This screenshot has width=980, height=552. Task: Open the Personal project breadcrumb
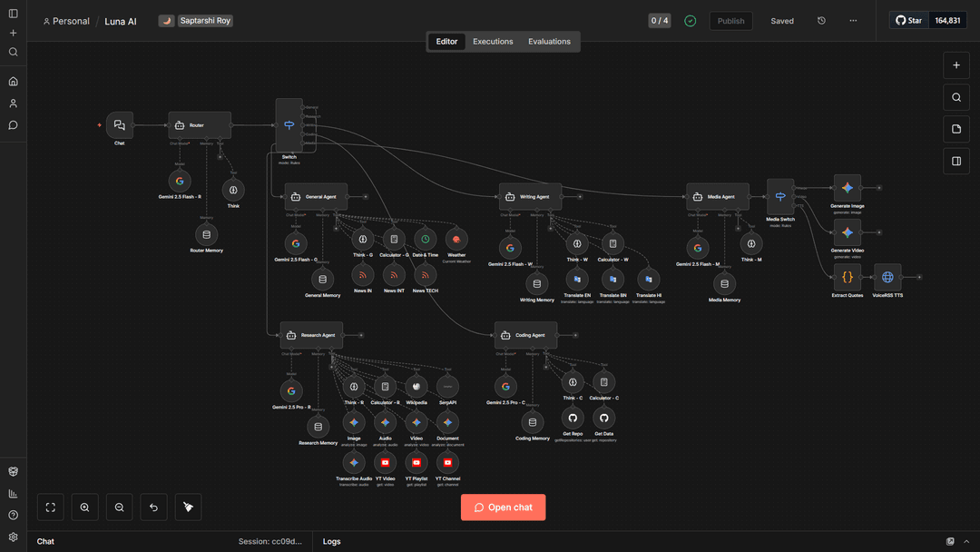coord(66,21)
